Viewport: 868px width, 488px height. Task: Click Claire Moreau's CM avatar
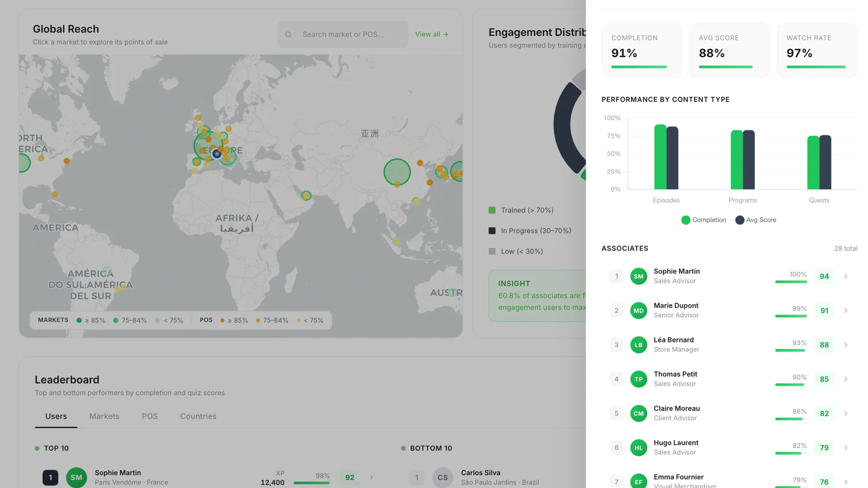638,414
